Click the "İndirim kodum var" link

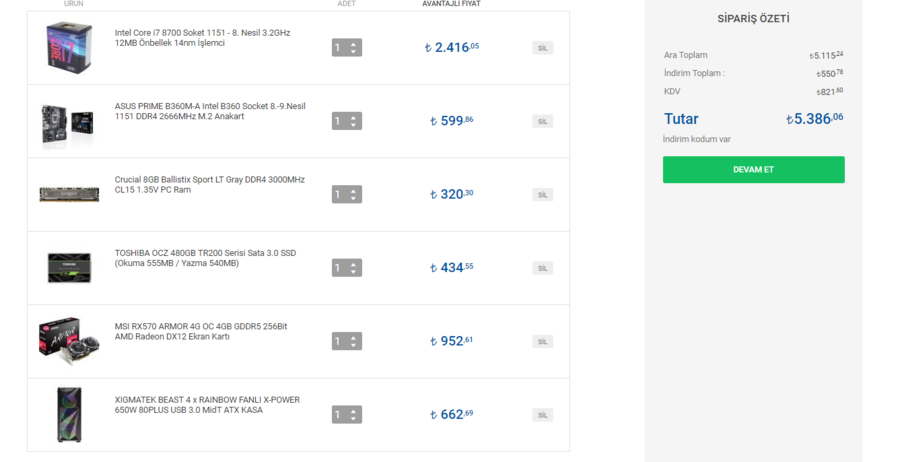point(696,139)
